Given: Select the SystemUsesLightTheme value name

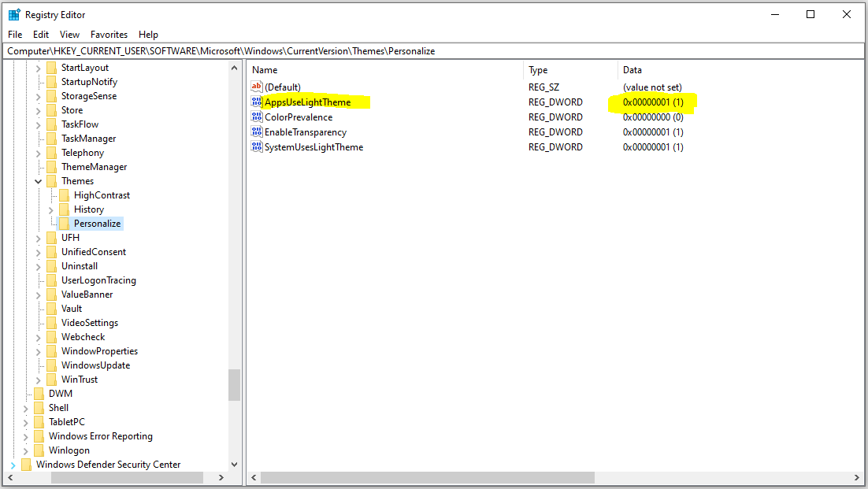Looking at the screenshot, I should (x=313, y=147).
